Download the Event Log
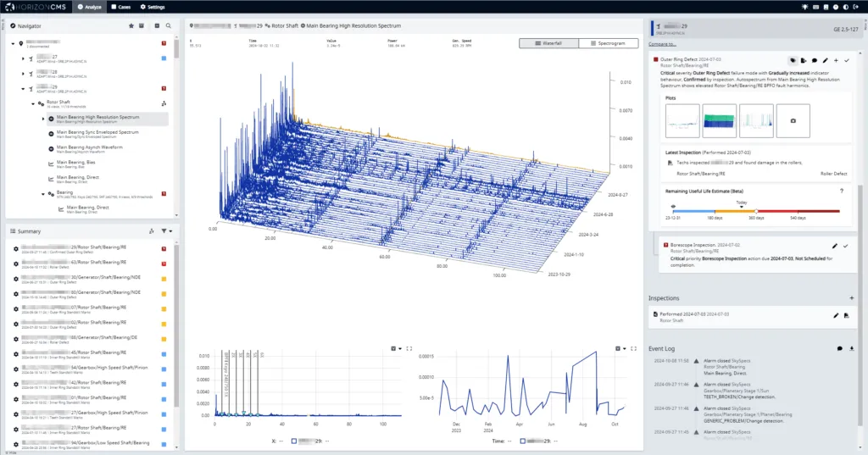 click(x=851, y=348)
